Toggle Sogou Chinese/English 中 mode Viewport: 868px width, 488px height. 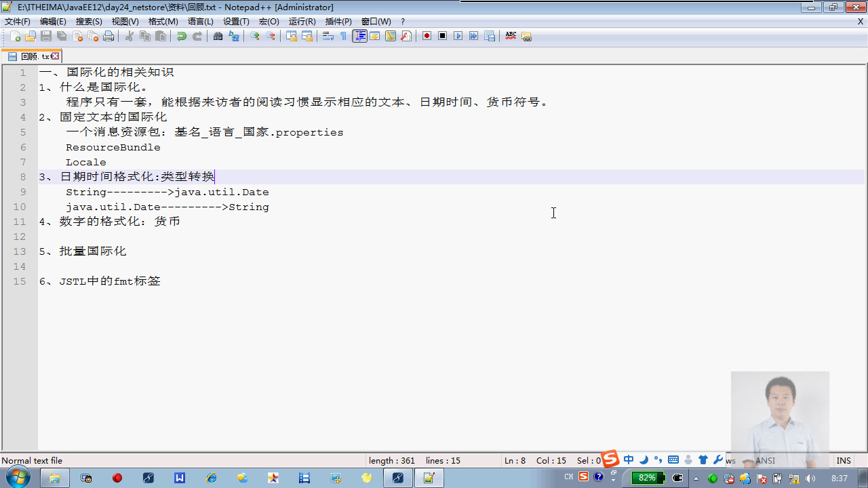click(629, 460)
